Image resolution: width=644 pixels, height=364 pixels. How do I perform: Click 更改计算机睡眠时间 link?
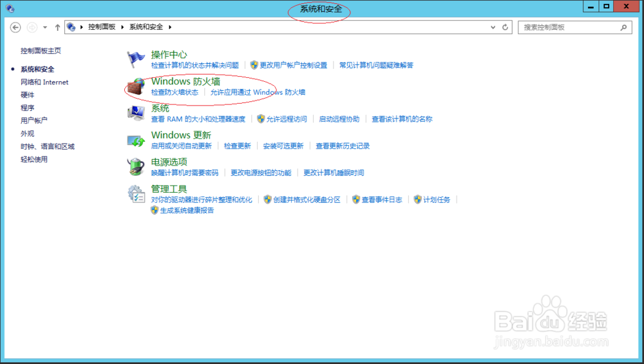point(334,173)
